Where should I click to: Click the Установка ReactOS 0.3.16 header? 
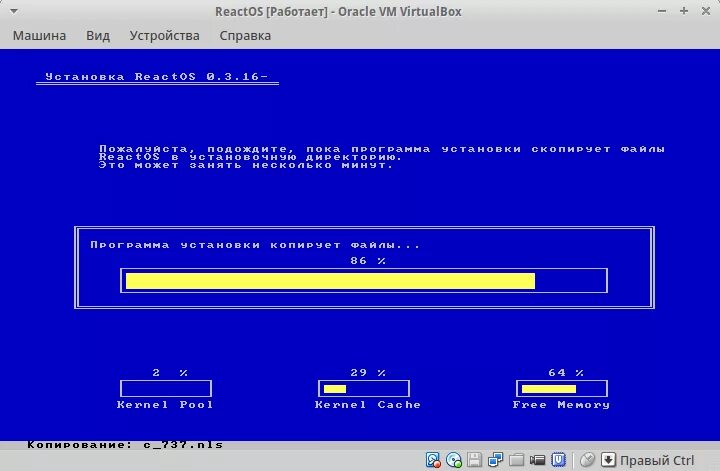[157, 77]
